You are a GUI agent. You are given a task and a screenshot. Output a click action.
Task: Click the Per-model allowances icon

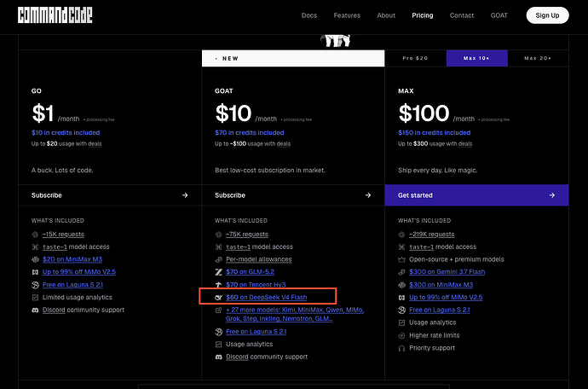[x=219, y=259]
